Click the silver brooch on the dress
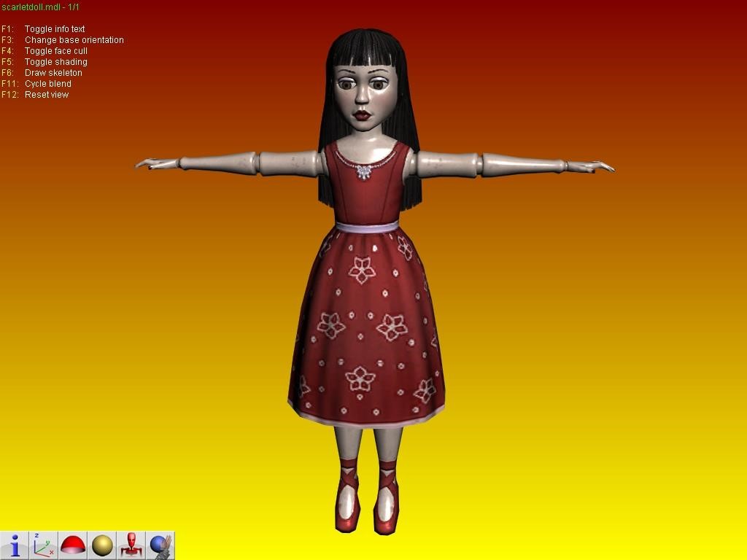747x560 pixels. tap(363, 172)
